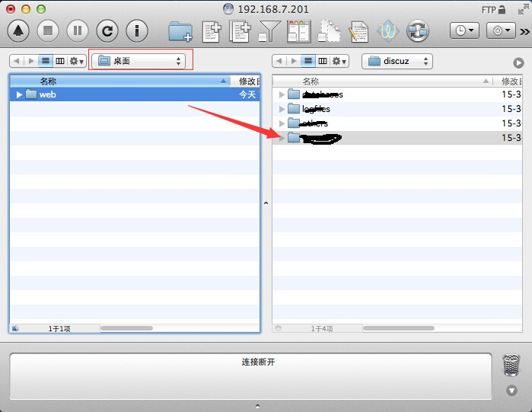Click the trash can icon
This screenshot has width=532, height=412.
click(511, 365)
